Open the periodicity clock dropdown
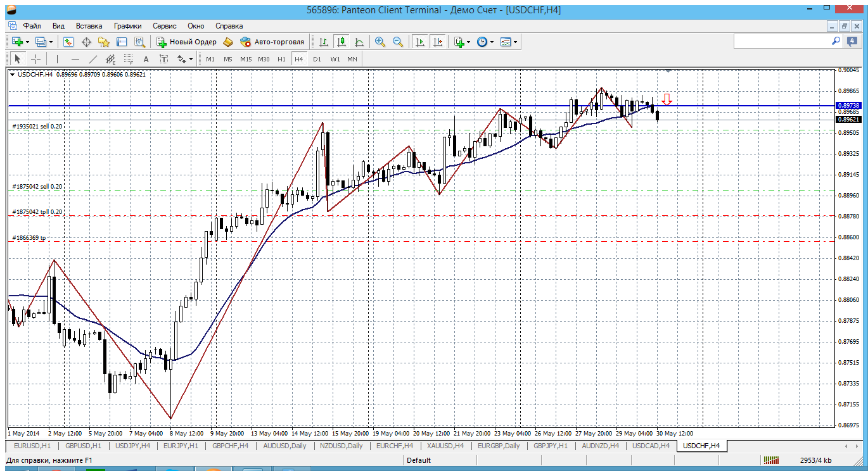The width and height of the screenshot is (868, 471). 492,42
